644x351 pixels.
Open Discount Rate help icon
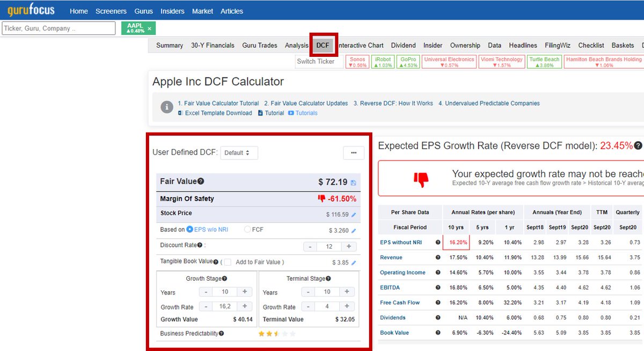pos(200,245)
